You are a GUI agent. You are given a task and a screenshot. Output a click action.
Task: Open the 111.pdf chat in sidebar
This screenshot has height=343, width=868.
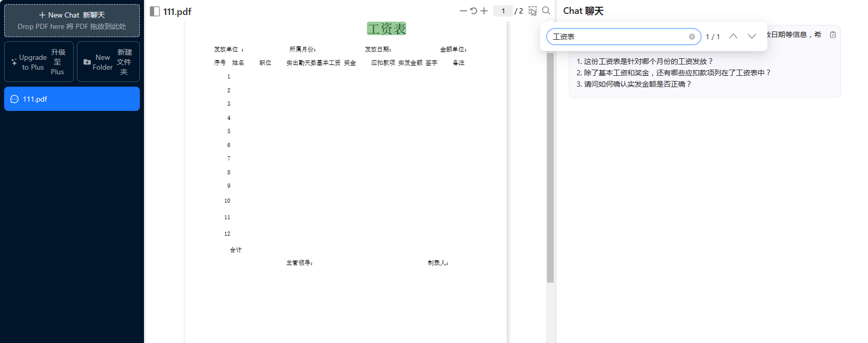click(72, 99)
